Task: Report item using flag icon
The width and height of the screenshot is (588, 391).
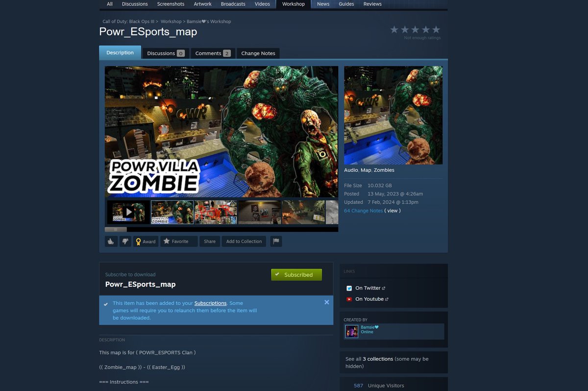Action: point(276,241)
